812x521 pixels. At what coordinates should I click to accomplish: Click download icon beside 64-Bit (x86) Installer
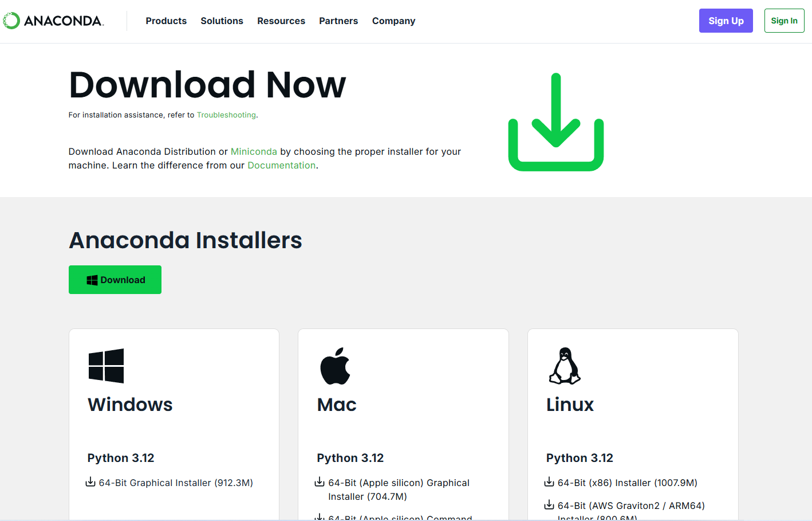coord(549,482)
